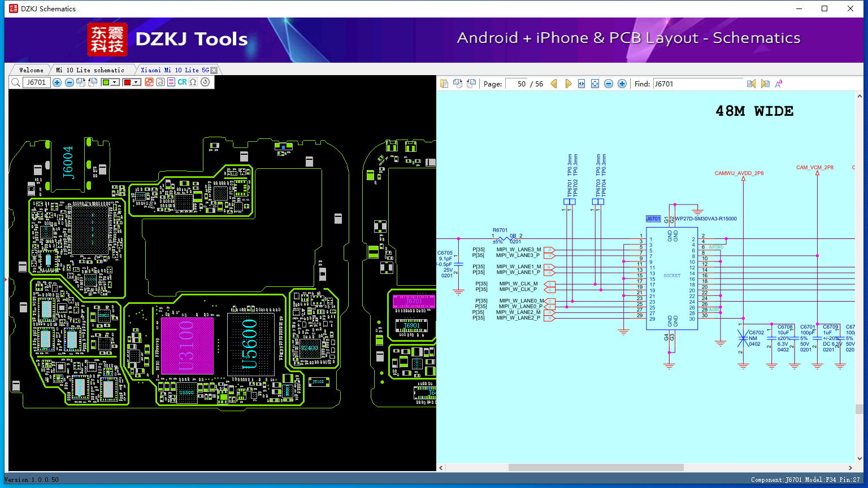Rotate PCB view counter-clockwise icon

(x=93, y=82)
